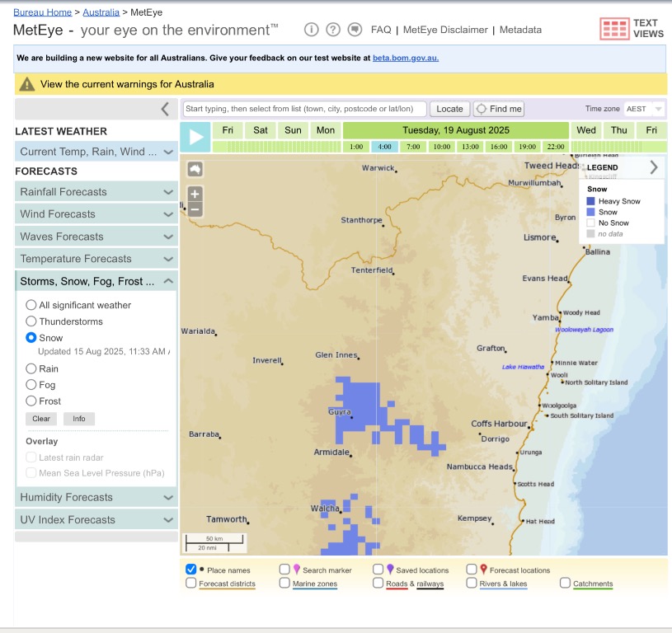Zoom out on the map

click(195, 209)
